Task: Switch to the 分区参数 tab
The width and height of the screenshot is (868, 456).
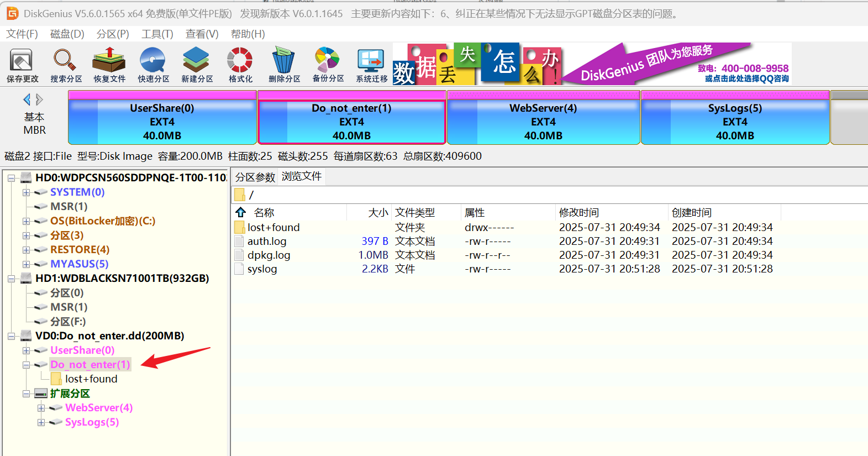Action: 255,177
